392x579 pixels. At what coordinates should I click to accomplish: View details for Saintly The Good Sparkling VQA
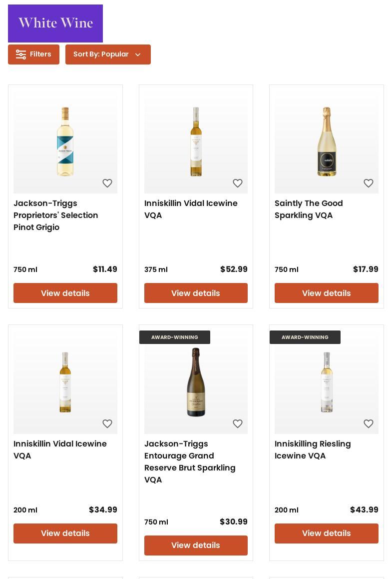(327, 293)
